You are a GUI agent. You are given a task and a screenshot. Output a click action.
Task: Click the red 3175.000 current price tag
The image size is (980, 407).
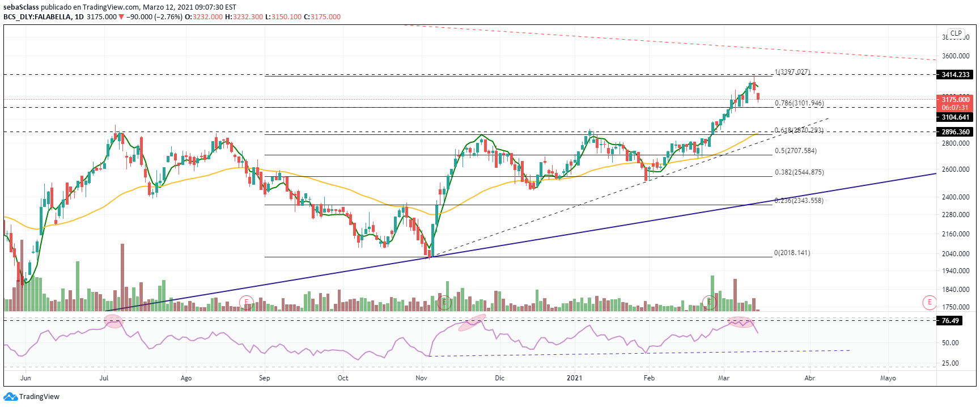(x=956, y=100)
